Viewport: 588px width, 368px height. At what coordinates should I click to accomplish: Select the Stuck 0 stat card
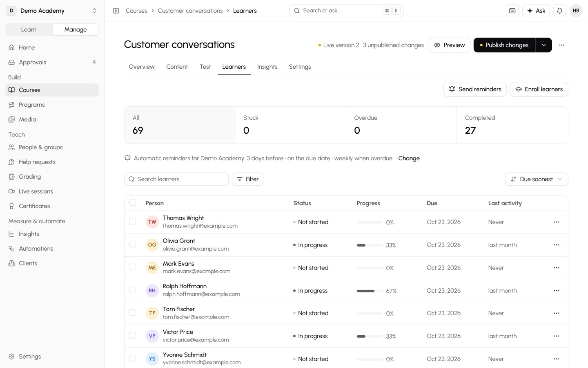(290, 125)
